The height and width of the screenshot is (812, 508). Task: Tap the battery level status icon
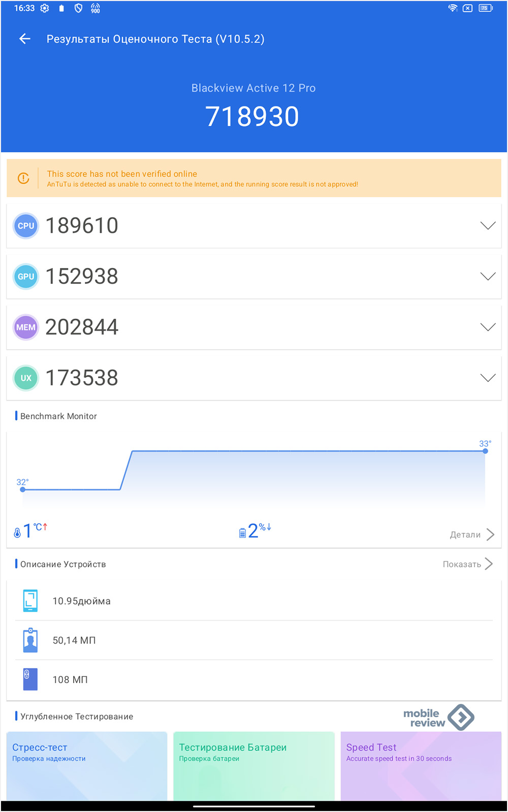click(486, 8)
